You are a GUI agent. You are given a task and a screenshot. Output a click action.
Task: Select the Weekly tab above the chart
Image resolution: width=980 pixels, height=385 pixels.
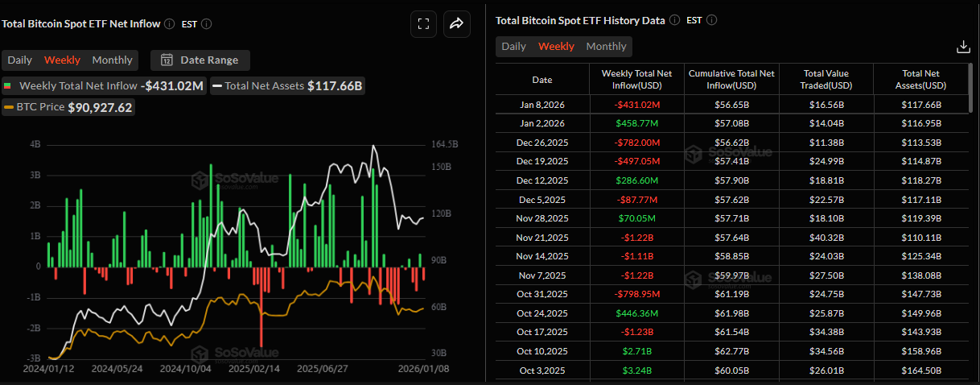click(x=62, y=60)
